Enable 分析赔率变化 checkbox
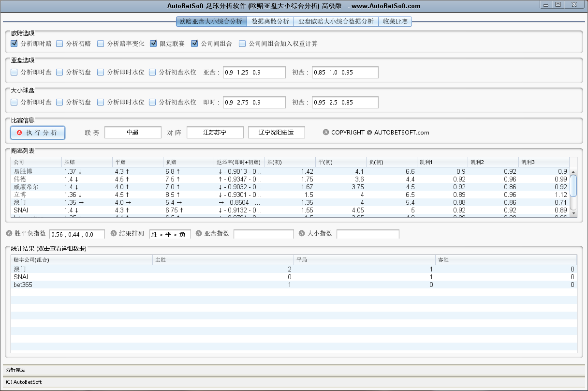 [x=101, y=44]
